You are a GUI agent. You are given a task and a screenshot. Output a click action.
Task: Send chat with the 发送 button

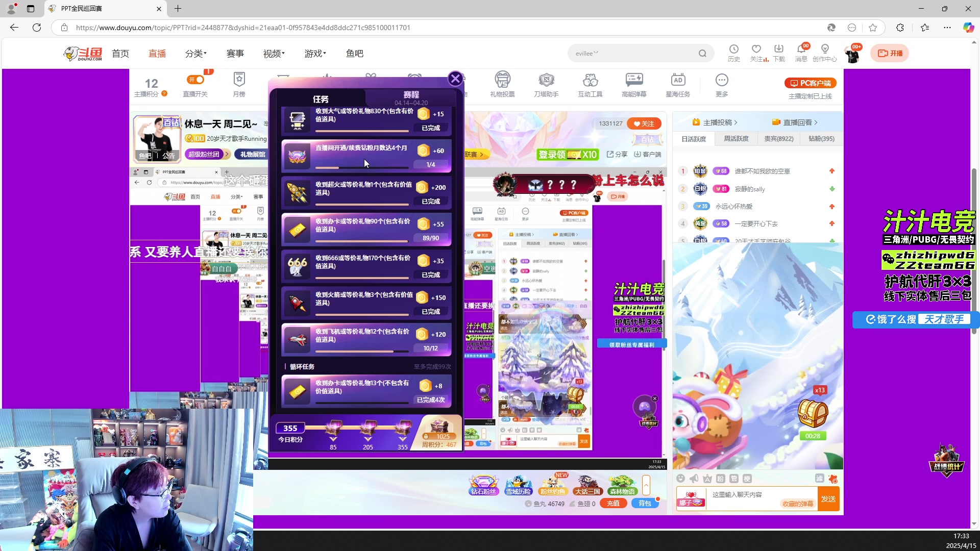(828, 499)
